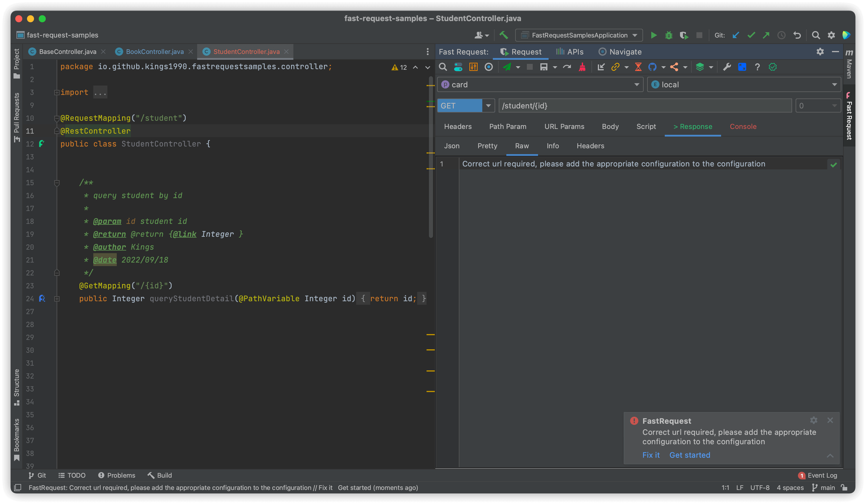Expand the folded import statements
This screenshot has height=504, width=866.
pos(57,92)
